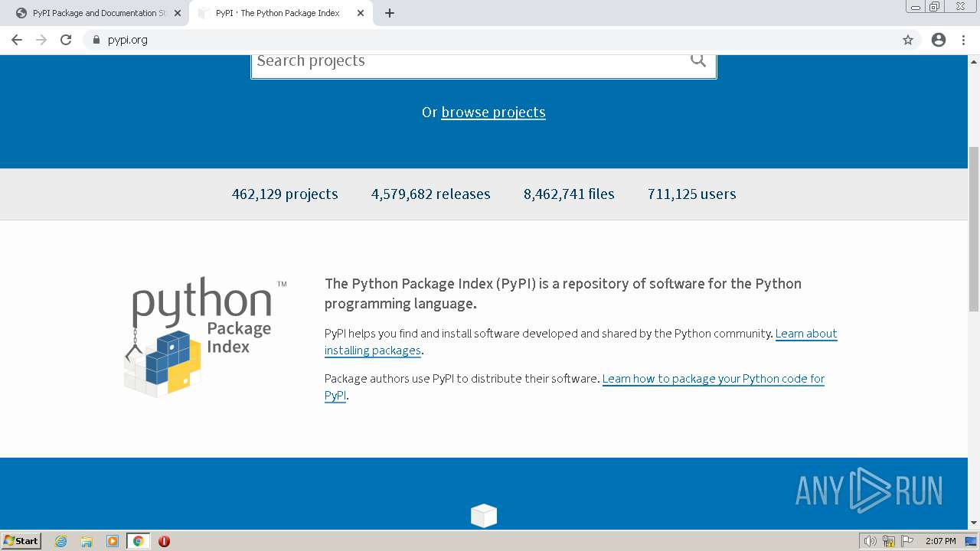Open Learn how to package your Python code link

coord(574,387)
